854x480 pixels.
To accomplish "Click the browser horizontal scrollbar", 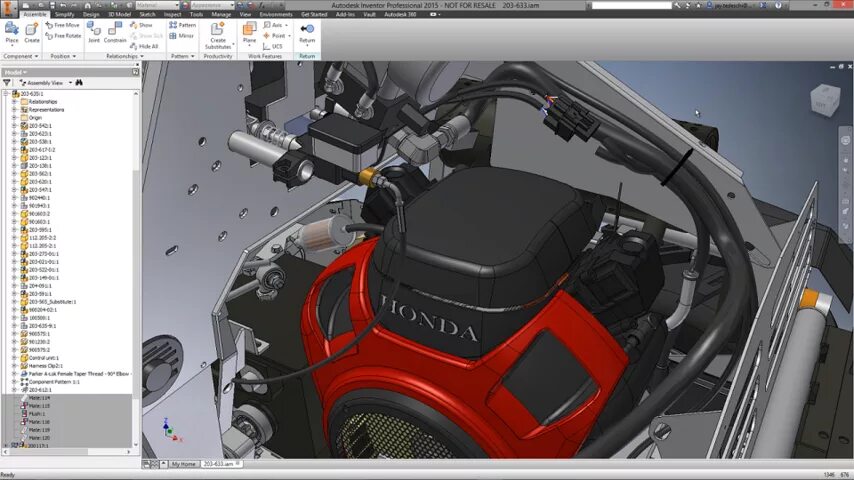I will pos(66,452).
